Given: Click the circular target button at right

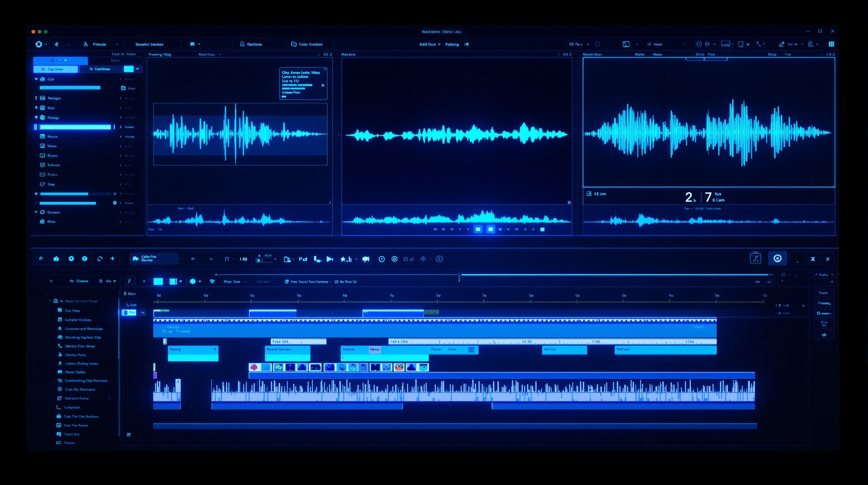Looking at the screenshot, I should 777,258.
